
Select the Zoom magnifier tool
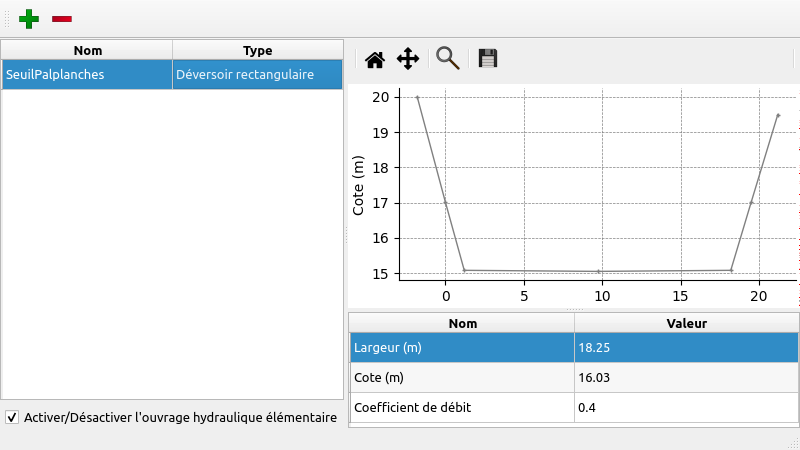447,59
